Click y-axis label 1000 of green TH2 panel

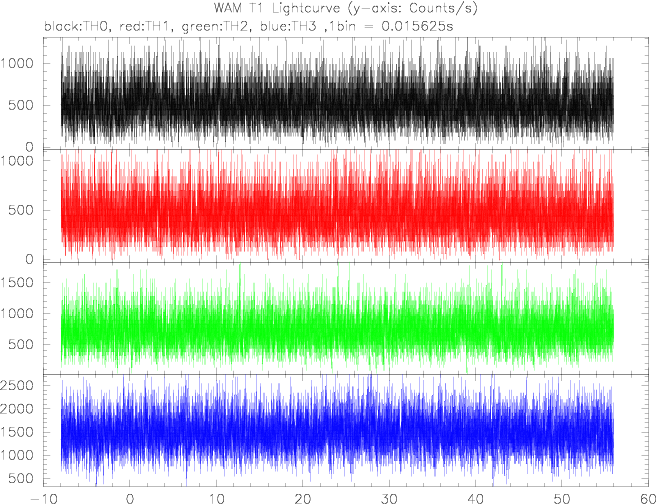[x=17, y=314]
